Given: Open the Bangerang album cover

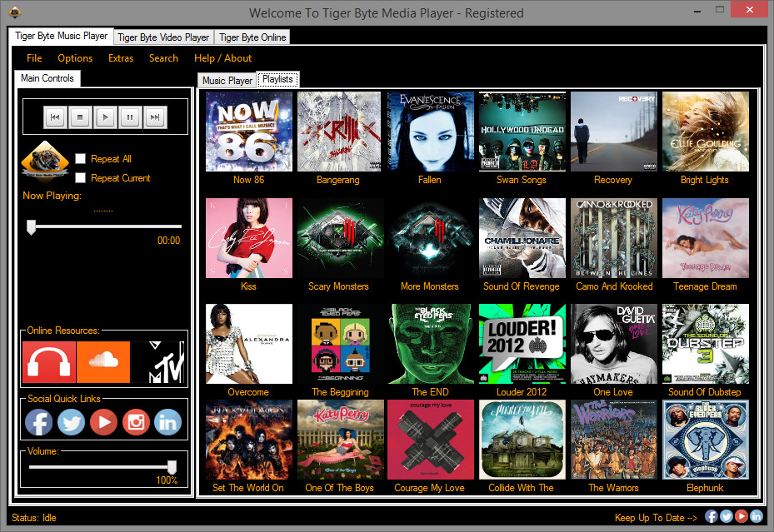Looking at the screenshot, I should (x=339, y=132).
